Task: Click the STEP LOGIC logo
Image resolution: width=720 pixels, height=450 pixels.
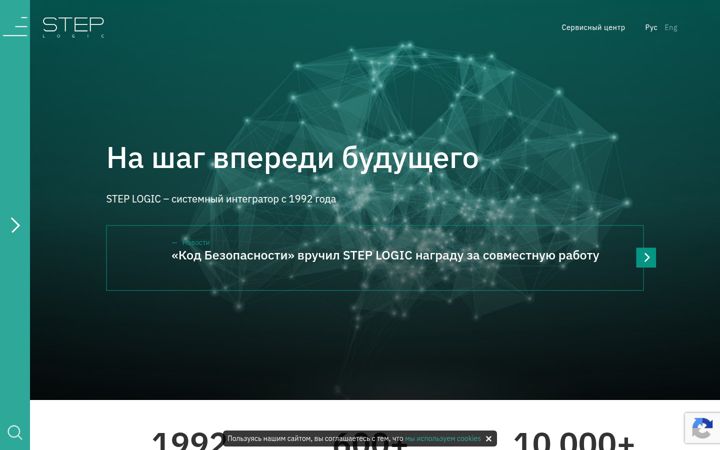Action: click(73, 27)
